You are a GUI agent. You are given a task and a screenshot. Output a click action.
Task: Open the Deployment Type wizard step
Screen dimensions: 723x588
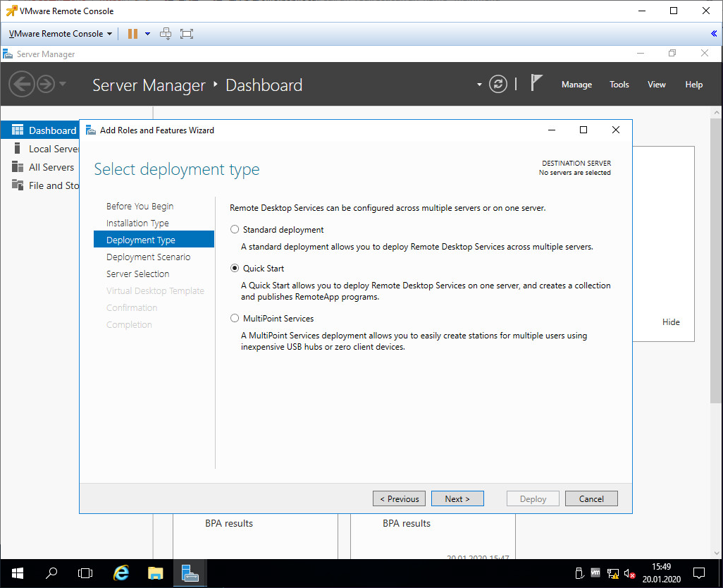pos(154,240)
